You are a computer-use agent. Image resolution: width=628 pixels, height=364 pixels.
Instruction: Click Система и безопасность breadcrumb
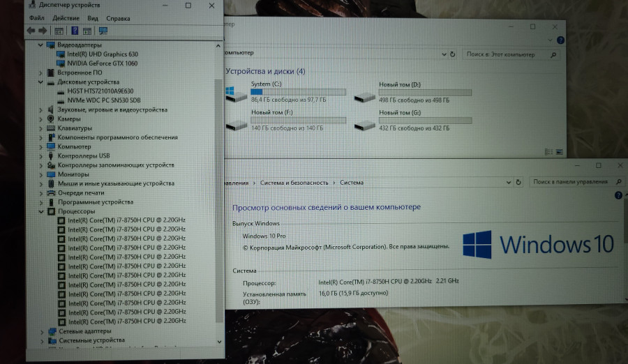point(294,183)
